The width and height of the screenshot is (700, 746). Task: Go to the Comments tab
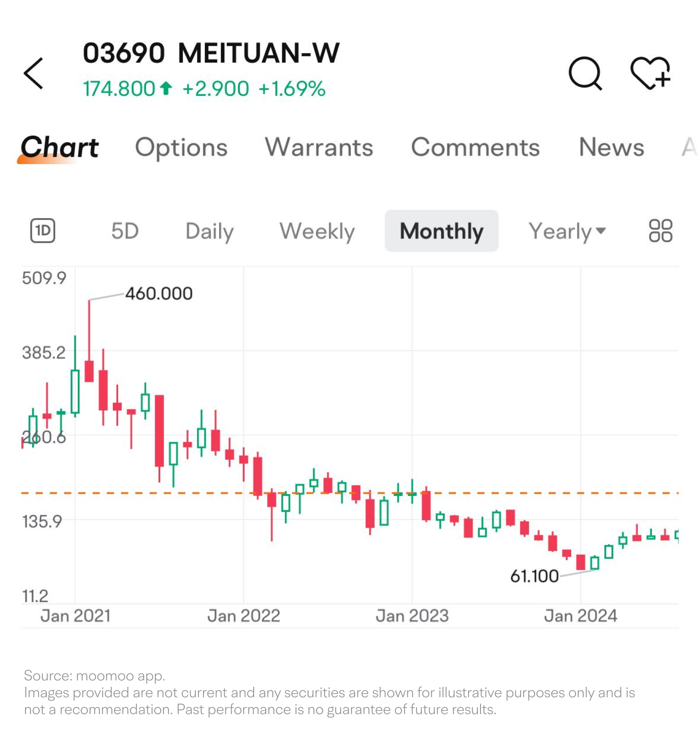[475, 148]
